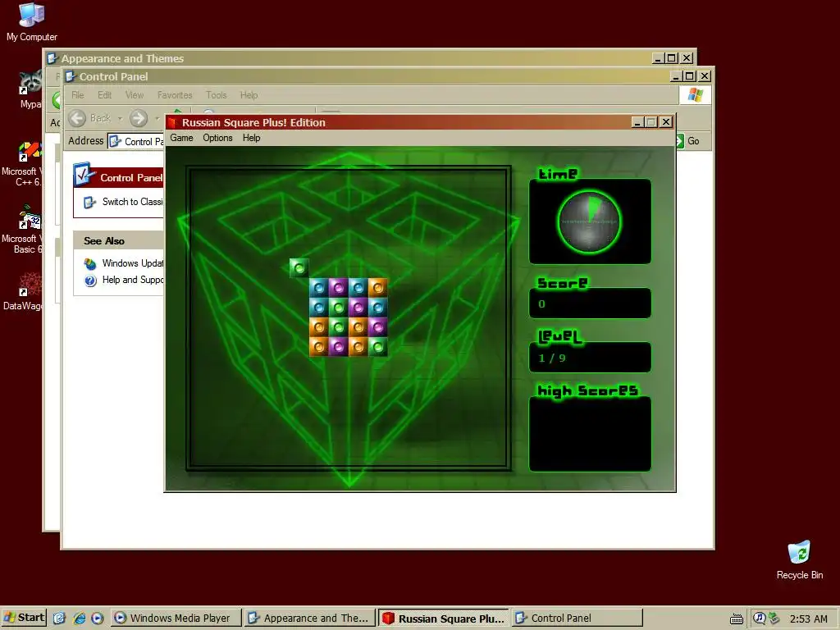Screen dimensions: 840x630
Task: Click the Level 1 / 9 display box
Action: [590, 358]
